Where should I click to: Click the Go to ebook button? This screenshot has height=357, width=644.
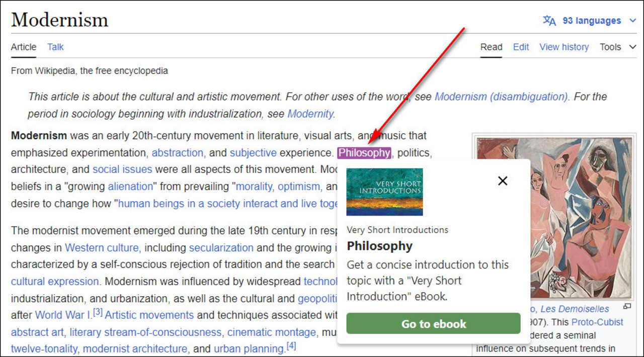point(433,324)
